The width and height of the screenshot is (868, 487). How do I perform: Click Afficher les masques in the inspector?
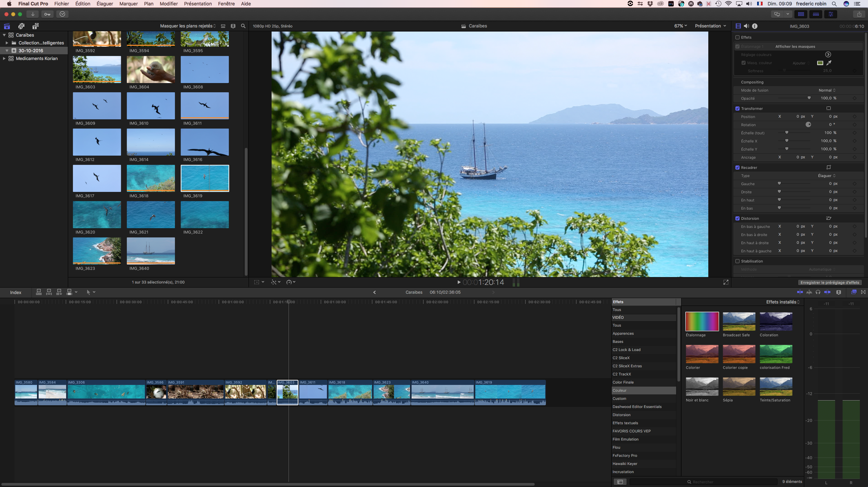pos(795,46)
